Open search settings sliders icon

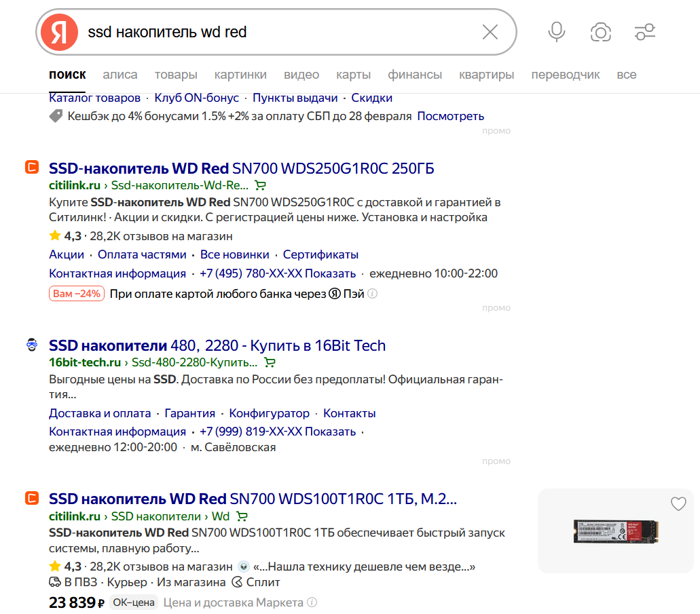(644, 32)
